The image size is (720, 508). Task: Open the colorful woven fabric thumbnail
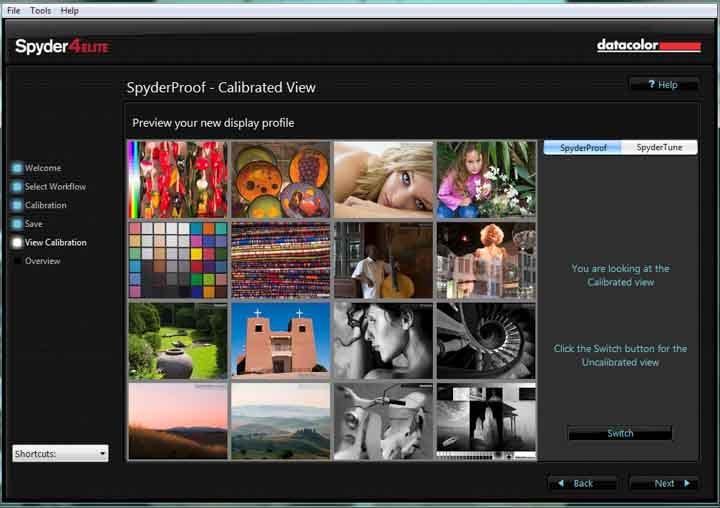click(x=281, y=260)
